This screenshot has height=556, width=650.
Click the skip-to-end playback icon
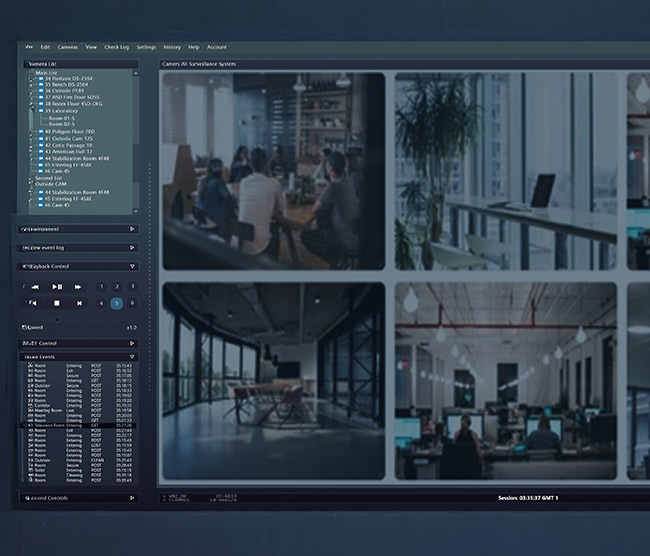(79, 303)
